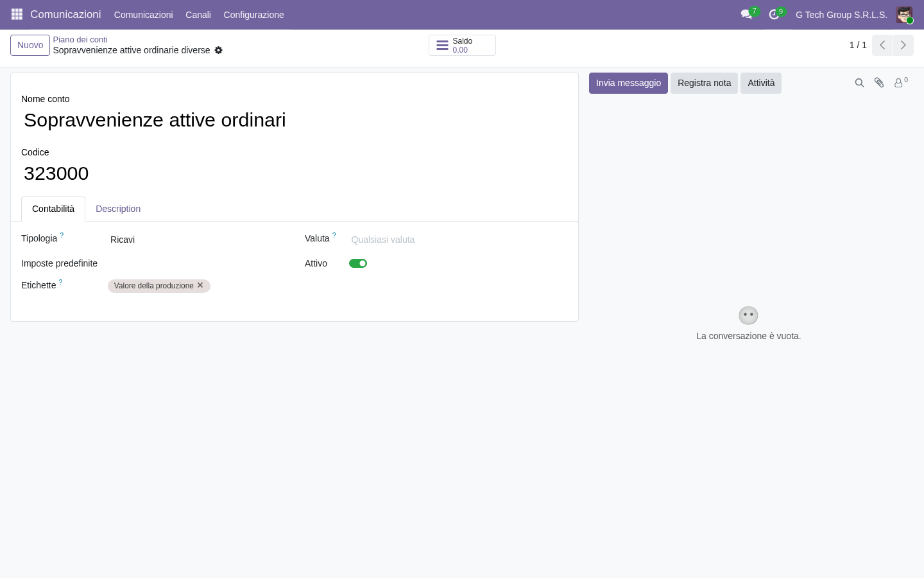Remove the Valore della produzione tag
Image resolution: width=924 pixels, height=578 pixels.
tap(200, 285)
